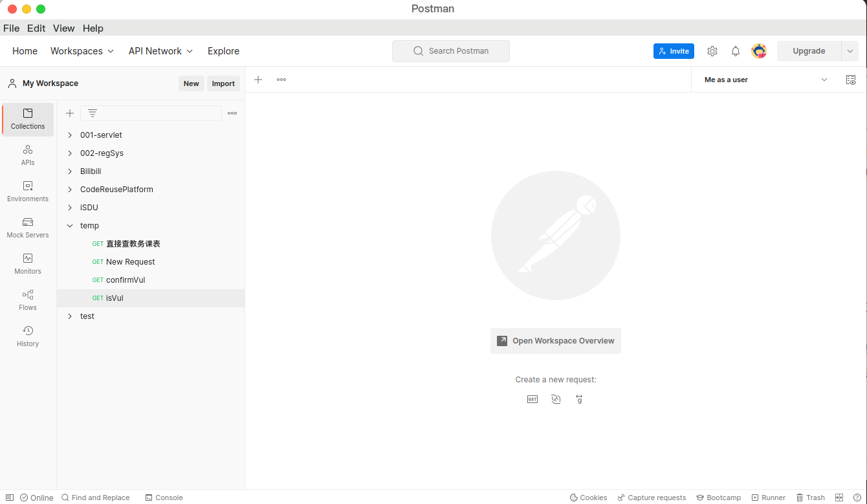This screenshot has height=504, width=867.
Task: Open the isVul request
Action: pos(151,298)
